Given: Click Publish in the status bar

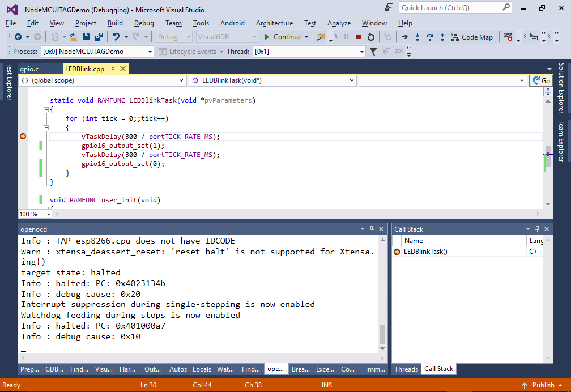Looking at the screenshot, I should tap(543, 385).
